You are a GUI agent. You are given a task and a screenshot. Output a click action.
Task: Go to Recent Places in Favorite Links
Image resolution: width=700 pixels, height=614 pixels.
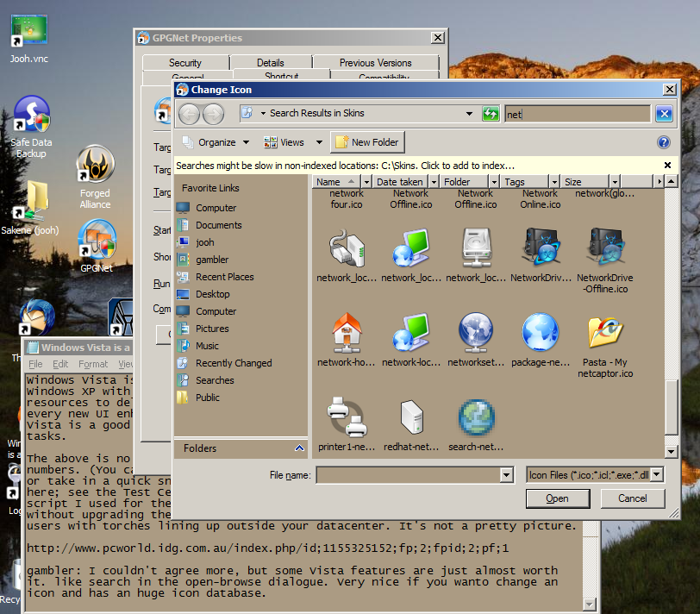[224, 277]
